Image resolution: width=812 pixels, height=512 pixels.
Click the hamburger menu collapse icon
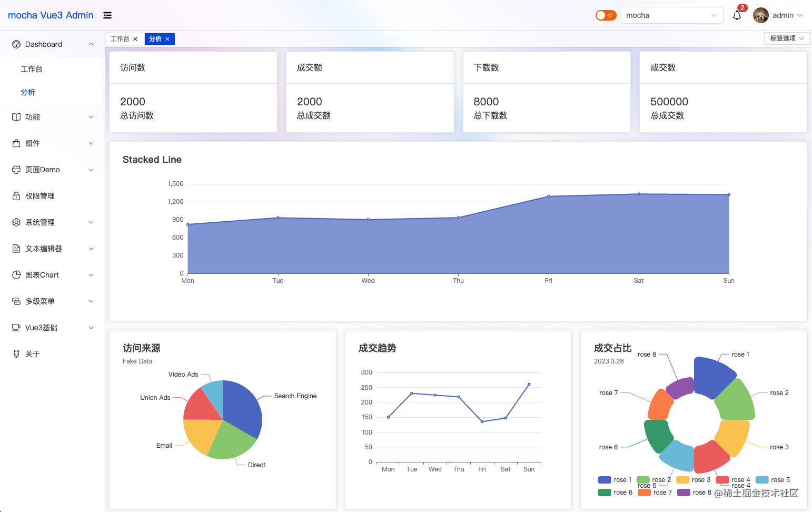pos(107,15)
